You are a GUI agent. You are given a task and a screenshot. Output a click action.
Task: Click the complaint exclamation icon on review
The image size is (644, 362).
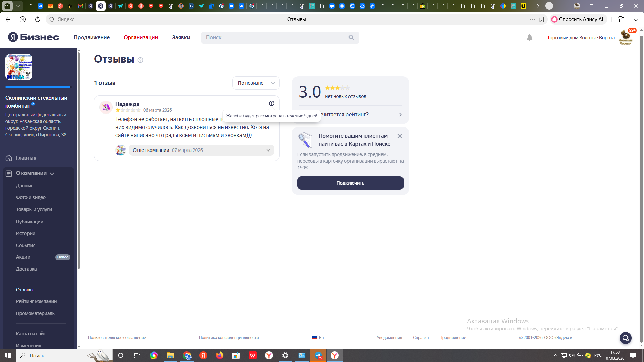tap(271, 103)
